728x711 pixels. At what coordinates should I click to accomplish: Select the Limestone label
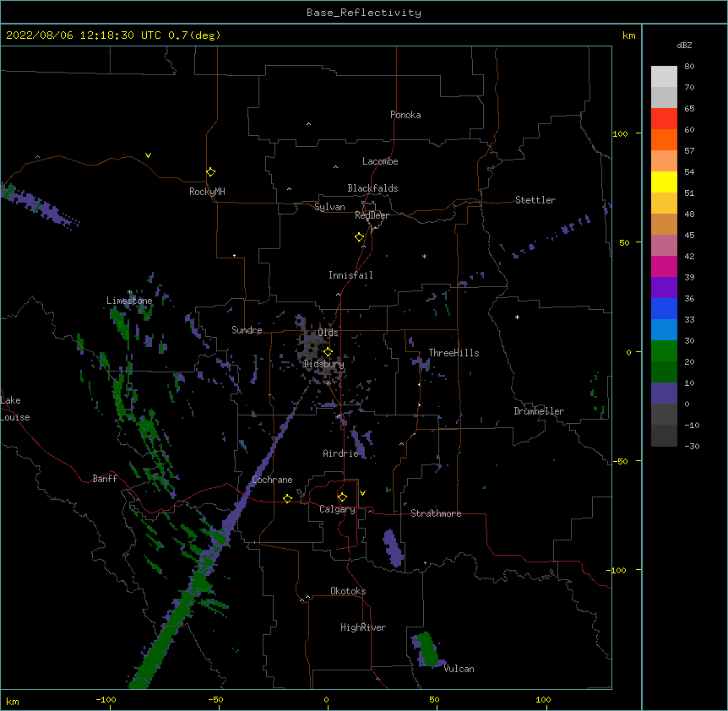(129, 301)
